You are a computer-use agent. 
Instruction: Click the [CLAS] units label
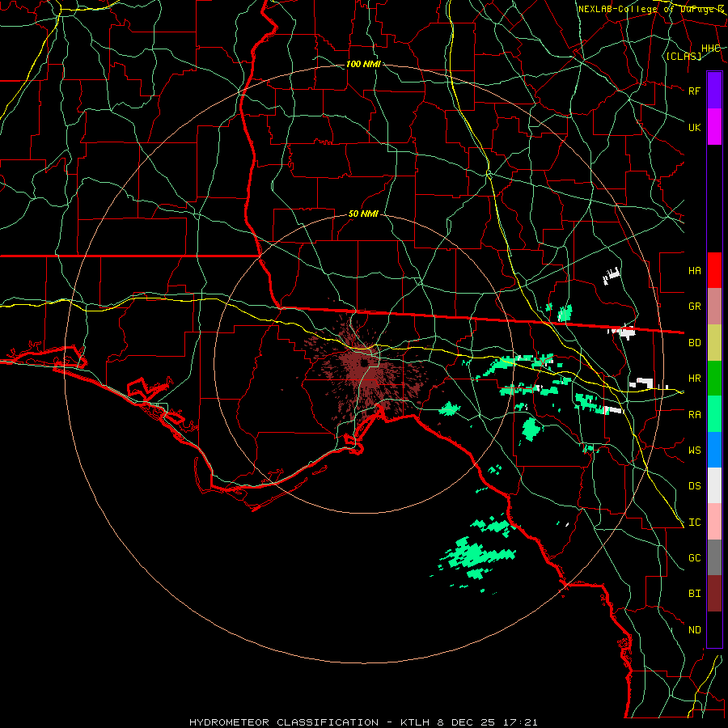click(x=684, y=56)
